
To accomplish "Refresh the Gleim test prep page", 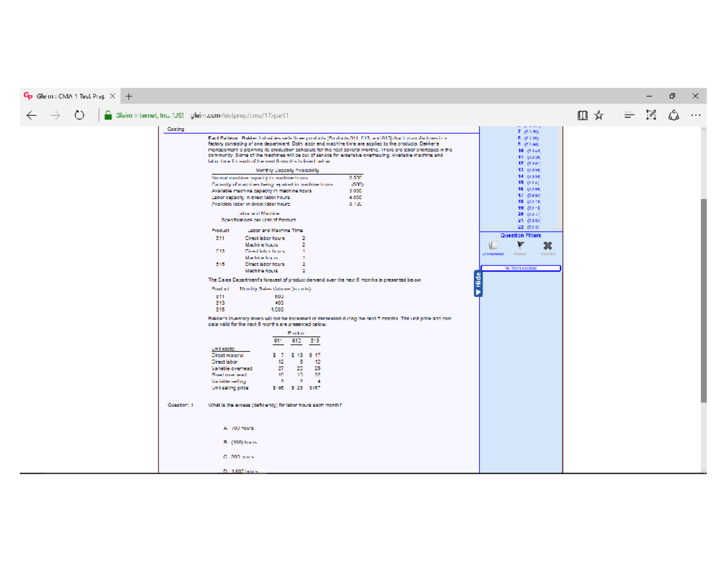I will (x=79, y=115).
